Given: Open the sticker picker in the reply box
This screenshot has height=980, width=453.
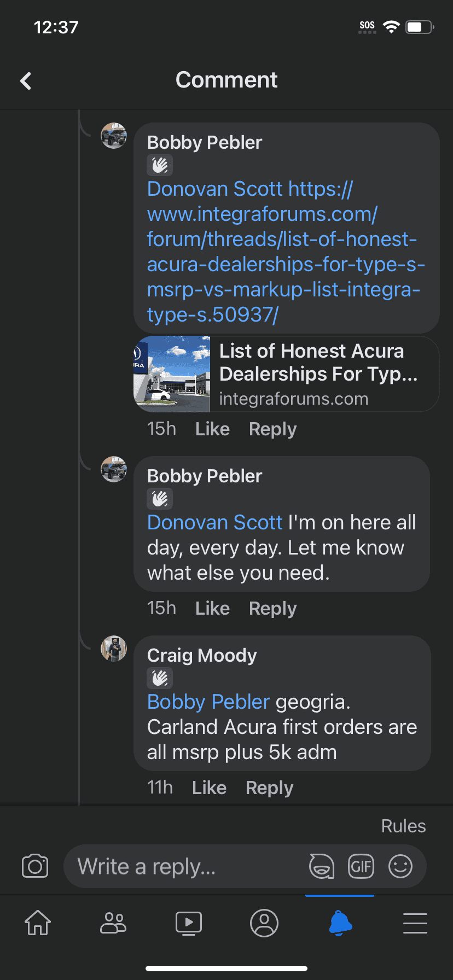Looking at the screenshot, I should [x=322, y=866].
